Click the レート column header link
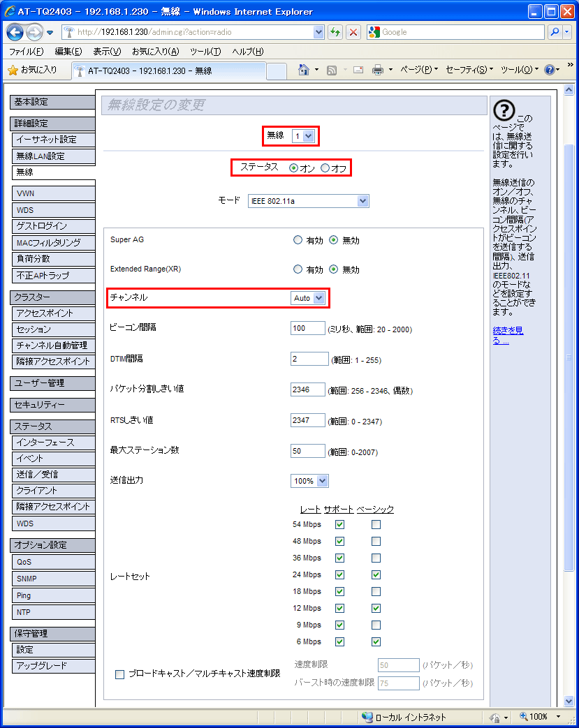The image size is (579, 728). [310, 510]
